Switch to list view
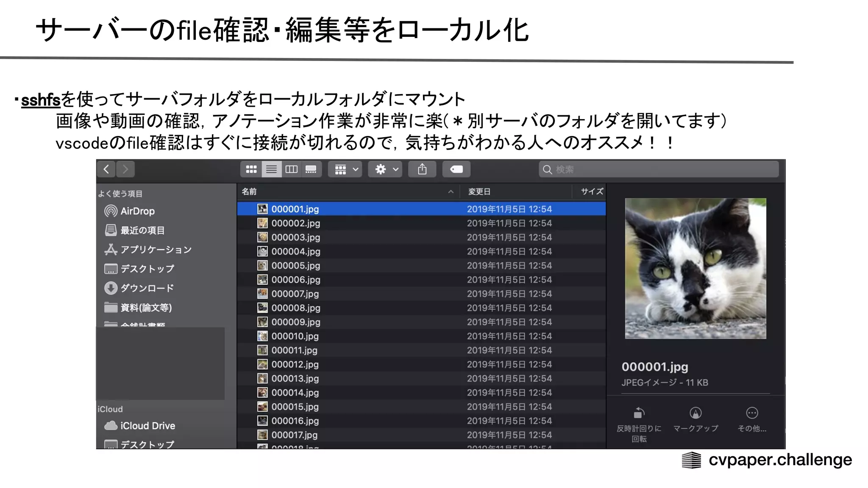Image resolution: width=868 pixels, height=488 pixels. (271, 169)
